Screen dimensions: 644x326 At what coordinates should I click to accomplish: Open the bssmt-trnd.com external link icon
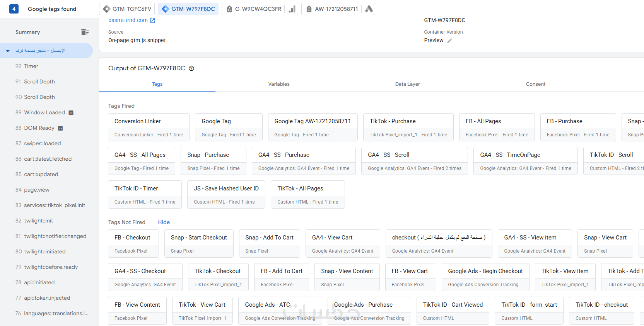tap(152, 20)
